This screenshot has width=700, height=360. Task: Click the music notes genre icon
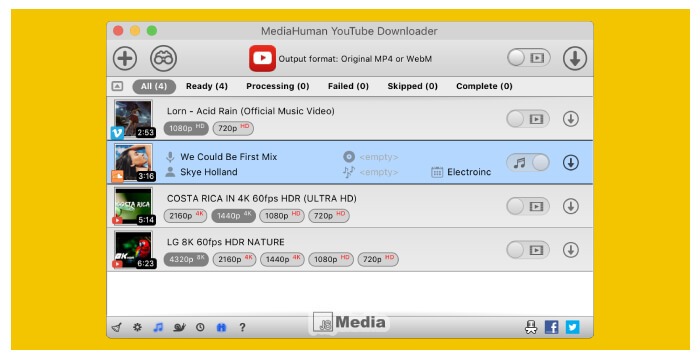[349, 172]
